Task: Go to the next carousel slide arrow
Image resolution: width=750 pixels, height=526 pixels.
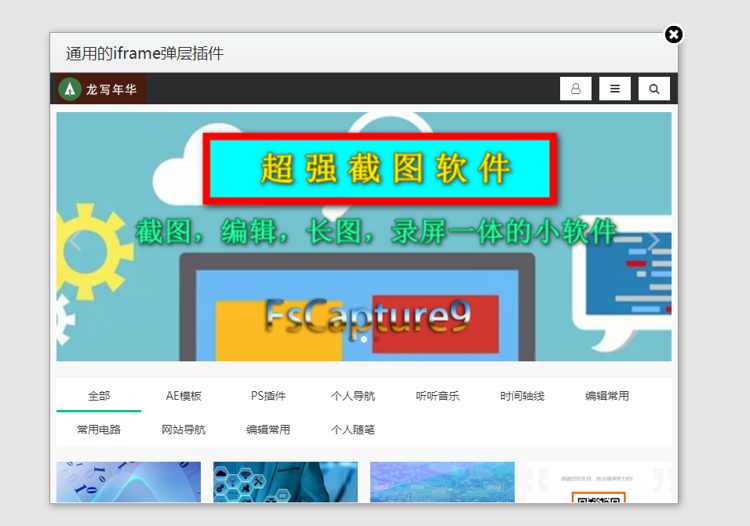Action: pos(654,241)
